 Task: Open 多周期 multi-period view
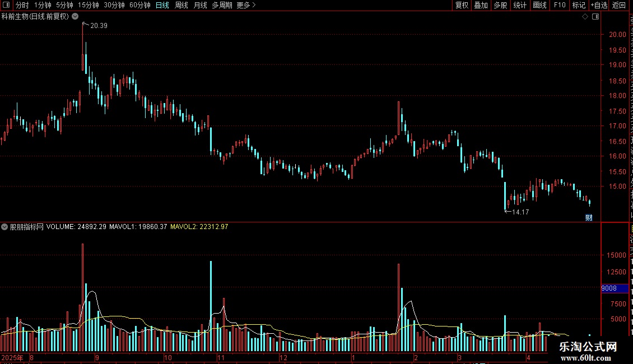point(222,5)
